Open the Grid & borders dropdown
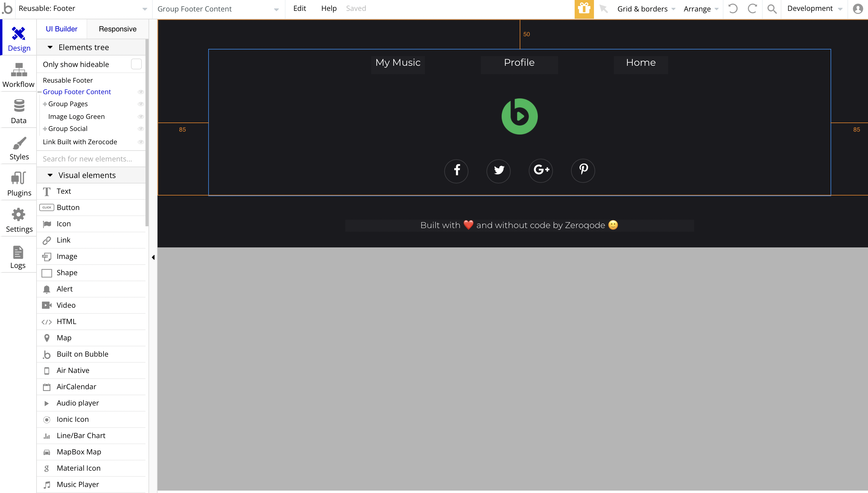The image size is (868, 493). point(646,9)
